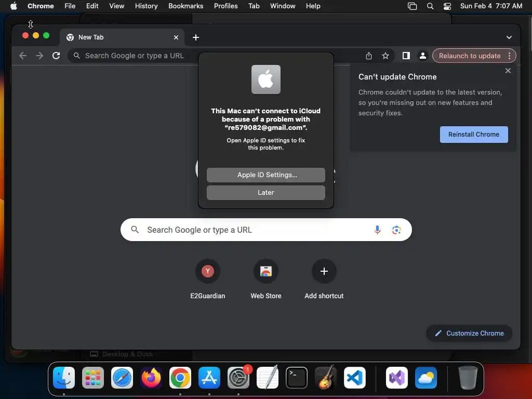This screenshot has height=399, width=532.
Task: Click the Relaunch to update button
Action: (x=470, y=56)
